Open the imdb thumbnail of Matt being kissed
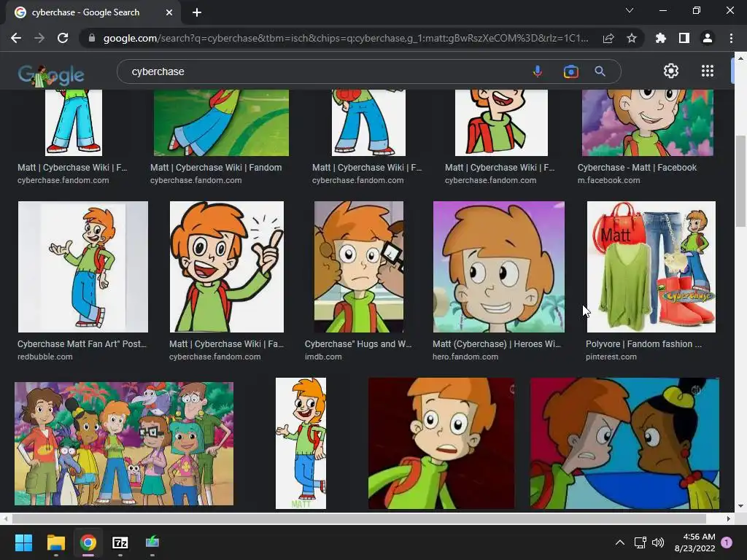 [x=359, y=267]
